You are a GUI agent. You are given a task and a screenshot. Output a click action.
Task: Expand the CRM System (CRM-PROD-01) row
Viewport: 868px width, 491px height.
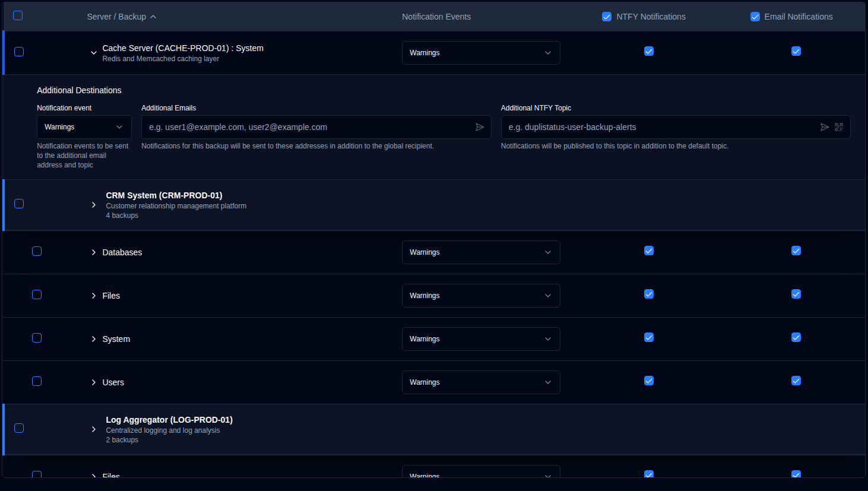(94, 205)
